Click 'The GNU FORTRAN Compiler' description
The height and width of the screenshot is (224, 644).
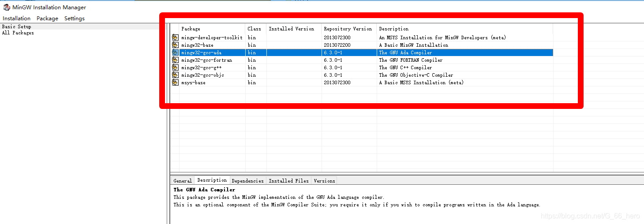pyautogui.click(x=411, y=60)
